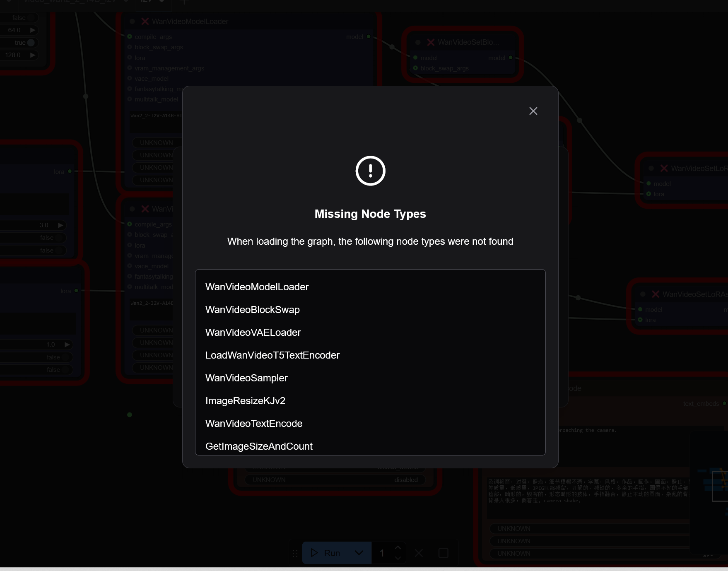
Task: Decrease batch count with the down arrow
Action: pos(398,558)
